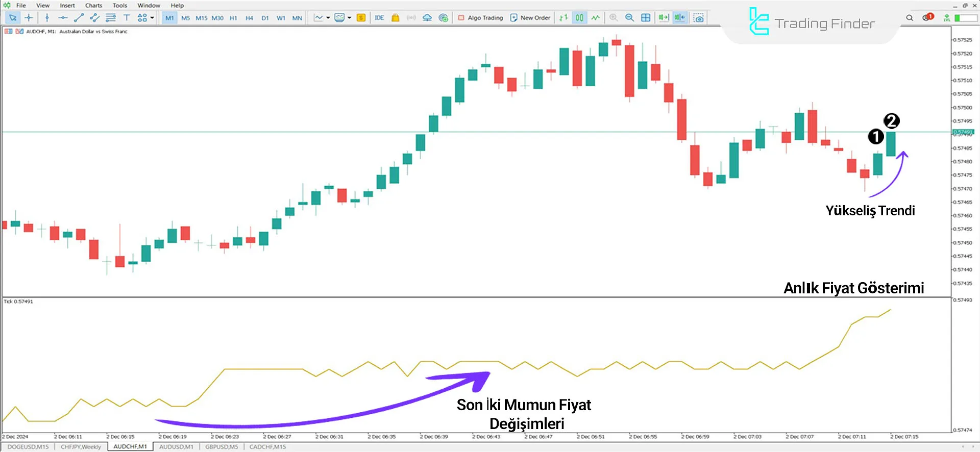The height and width of the screenshot is (452, 980).
Task: Pick the text label tool
Action: pyautogui.click(x=127, y=18)
